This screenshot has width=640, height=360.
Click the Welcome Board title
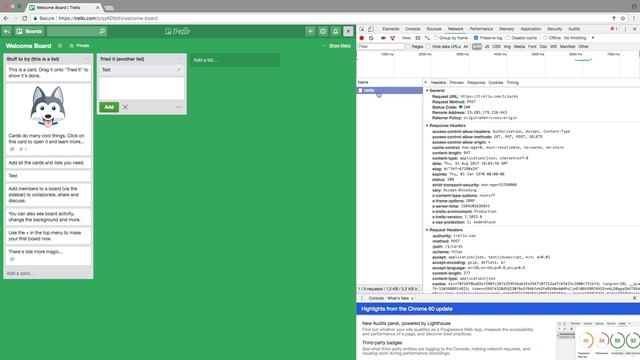29,46
